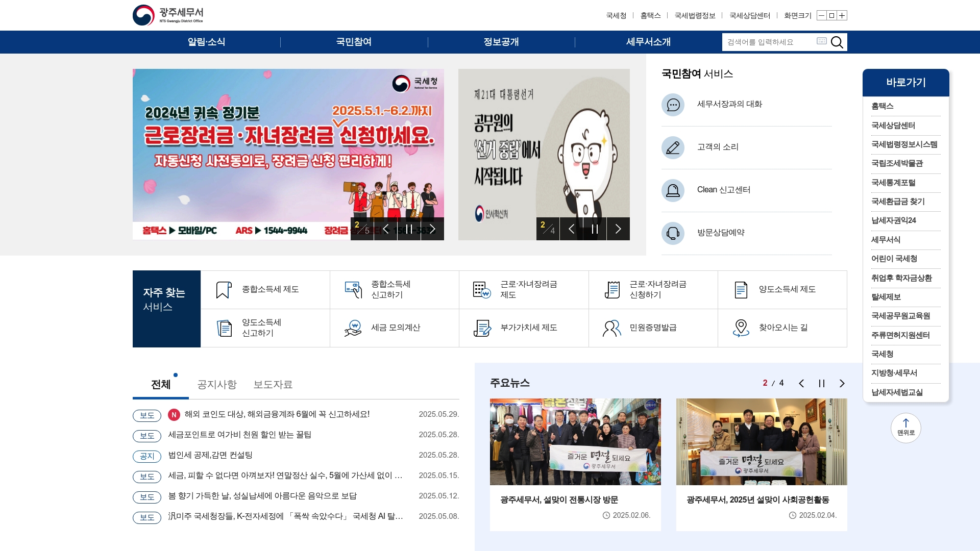Open the 2025년 설맞이 사회공헌활동 news photo
The width and height of the screenshot is (980, 551).
tap(762, 442)
